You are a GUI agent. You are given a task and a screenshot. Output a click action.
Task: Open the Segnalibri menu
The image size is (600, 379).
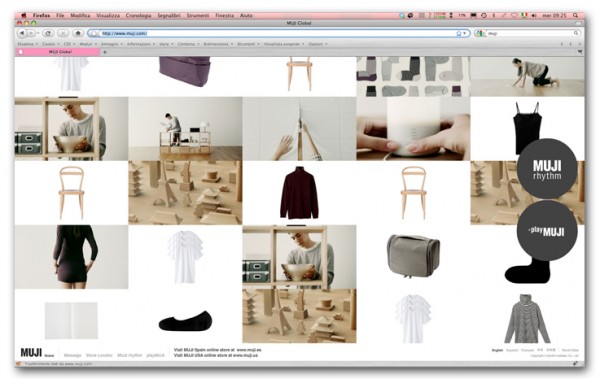[x=169, y=16]
